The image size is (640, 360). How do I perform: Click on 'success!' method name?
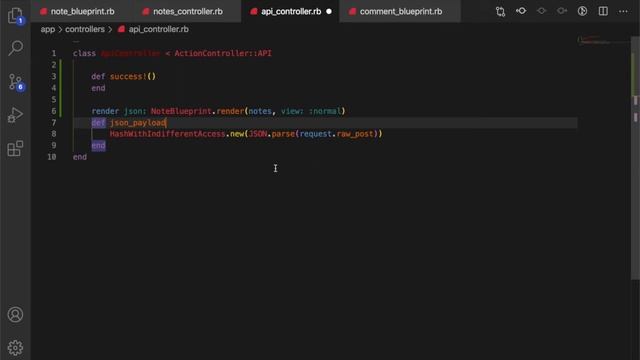click(128, 76)
